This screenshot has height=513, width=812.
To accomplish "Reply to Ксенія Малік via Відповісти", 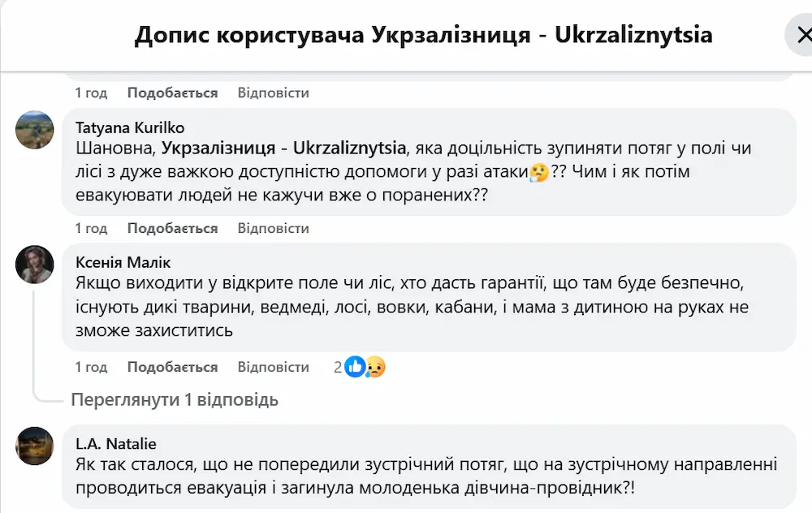I will click(x=274, y=367).
